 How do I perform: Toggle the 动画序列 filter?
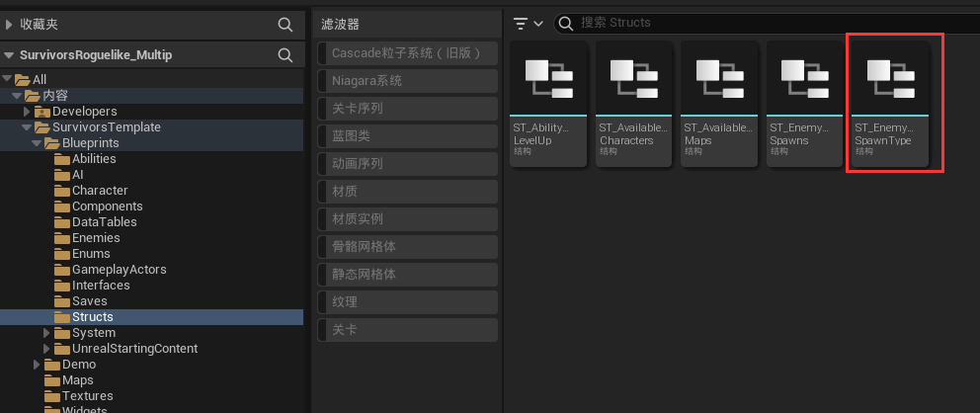click(407, 164)
